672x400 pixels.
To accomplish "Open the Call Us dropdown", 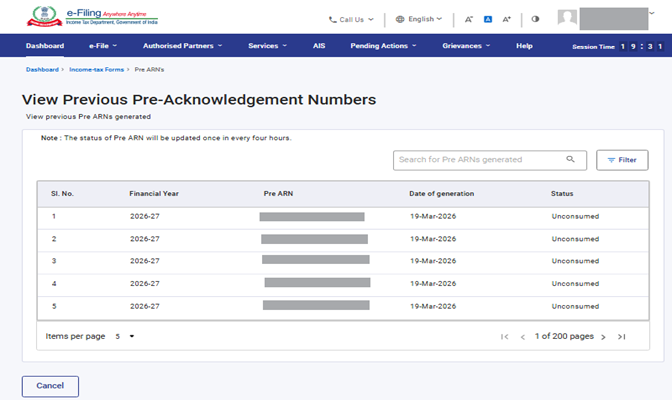I will point(351,18).
